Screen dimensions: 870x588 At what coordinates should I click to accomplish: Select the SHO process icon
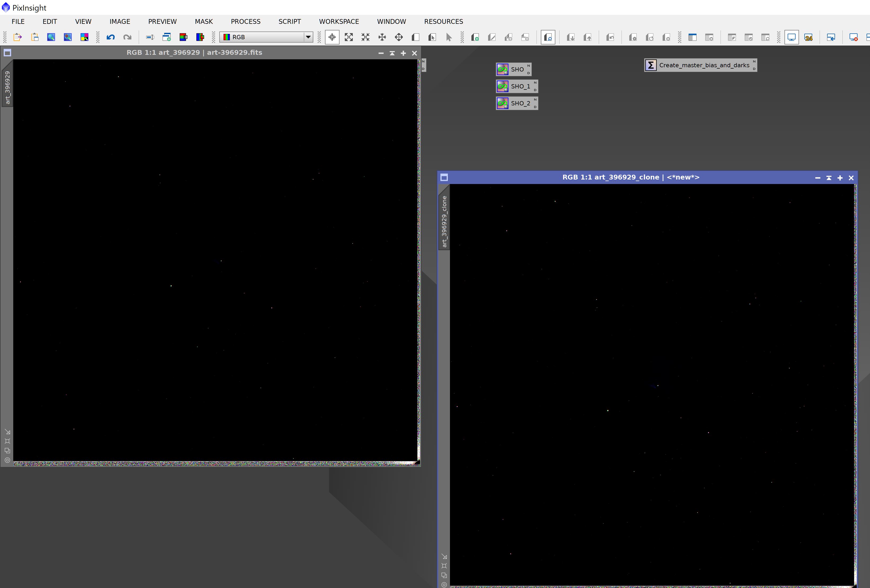(x=514, y=69)
